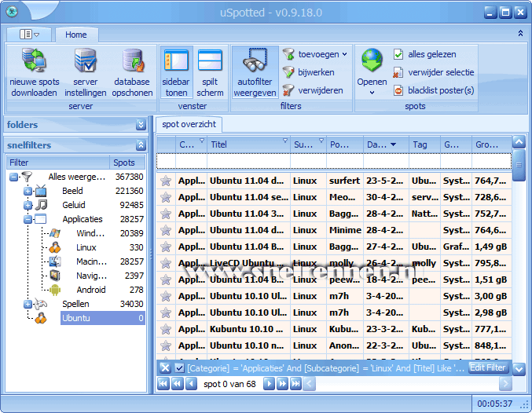Click the Poster column header

[345, 144]
